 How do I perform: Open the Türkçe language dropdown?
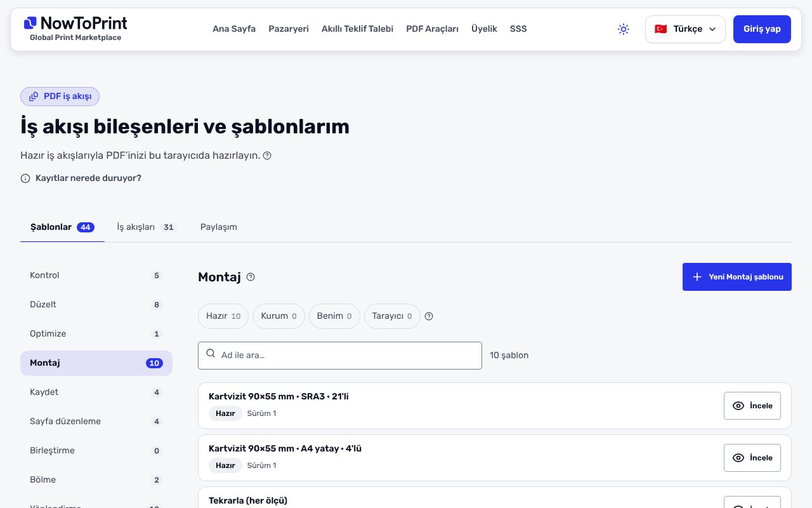(685, 29)
